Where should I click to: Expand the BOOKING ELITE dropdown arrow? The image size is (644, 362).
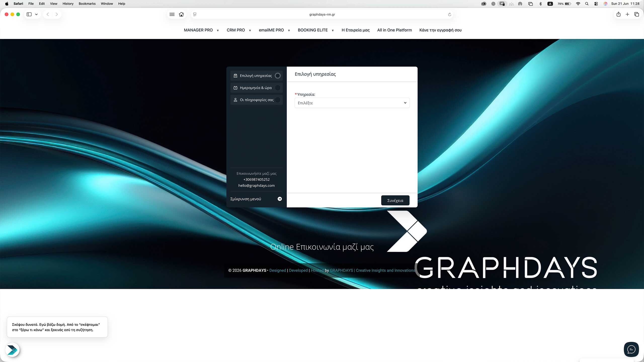click(x=333, y=30)
